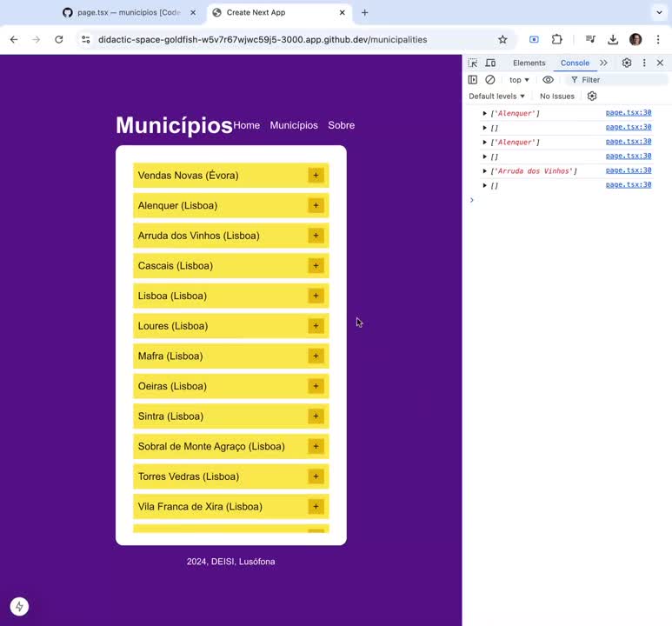This screenshot has height=626, width=672.
Task: Open DevTools settings gear
Action: pos(627,63)
